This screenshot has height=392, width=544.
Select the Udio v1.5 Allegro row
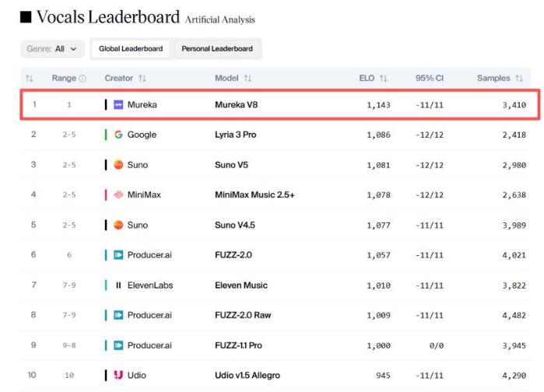(276, 376)
